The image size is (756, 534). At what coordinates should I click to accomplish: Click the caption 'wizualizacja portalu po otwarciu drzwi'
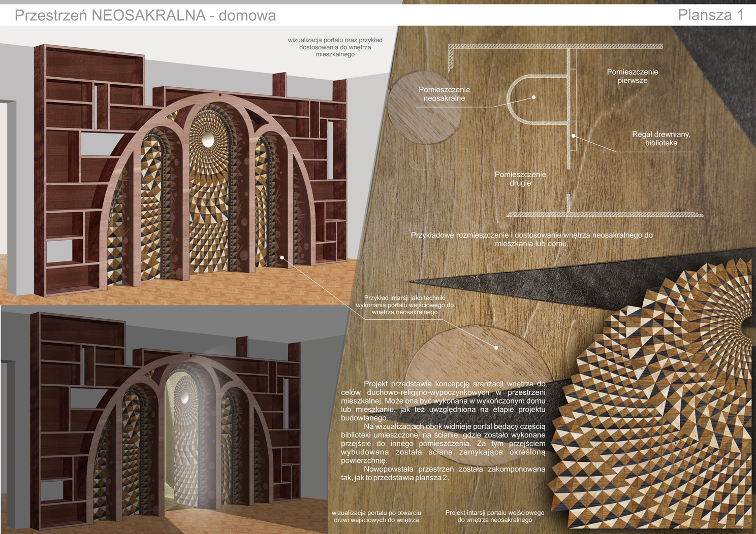tap(376, 516)
